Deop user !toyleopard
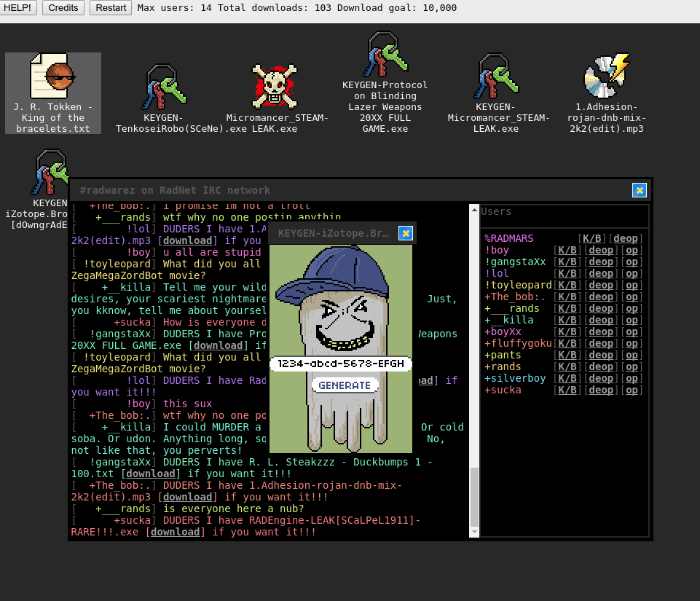Screen dimensions: 700x601 [601, 285]
